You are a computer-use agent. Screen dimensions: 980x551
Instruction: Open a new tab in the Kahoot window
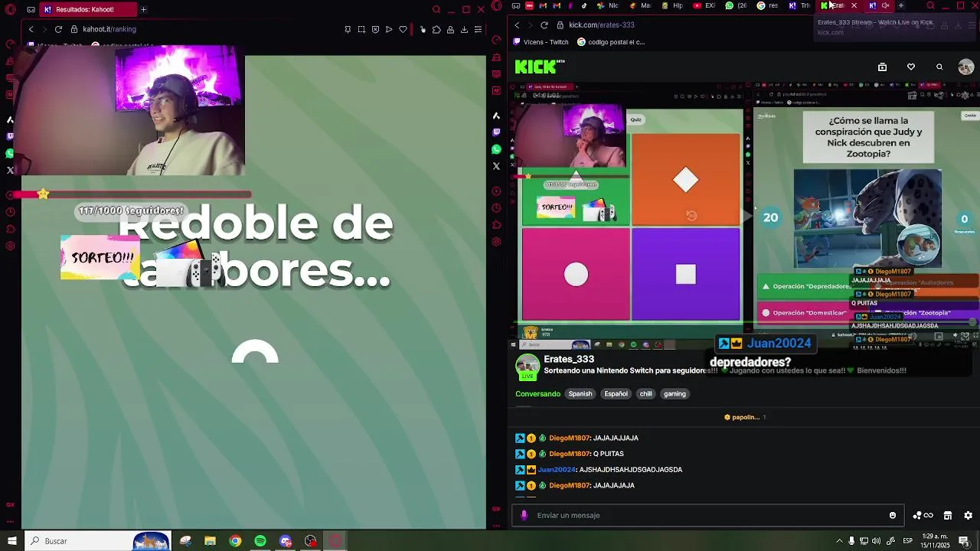143,9
